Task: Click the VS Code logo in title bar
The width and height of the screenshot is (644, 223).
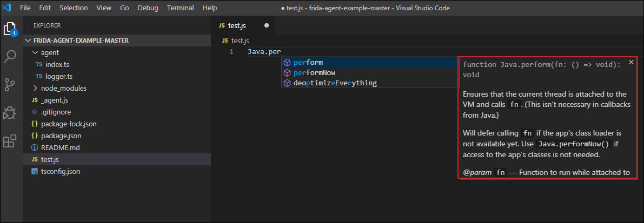Action: point(7,8)
